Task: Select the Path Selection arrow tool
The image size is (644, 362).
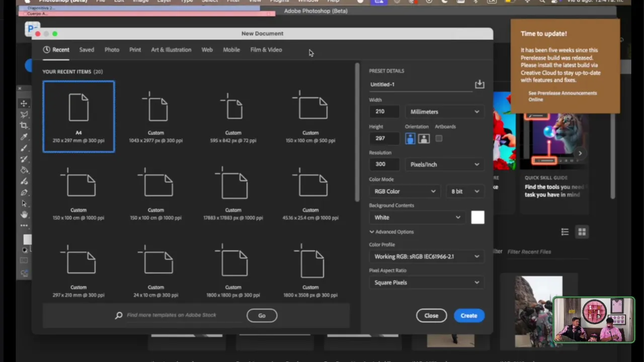Action: 24,203
